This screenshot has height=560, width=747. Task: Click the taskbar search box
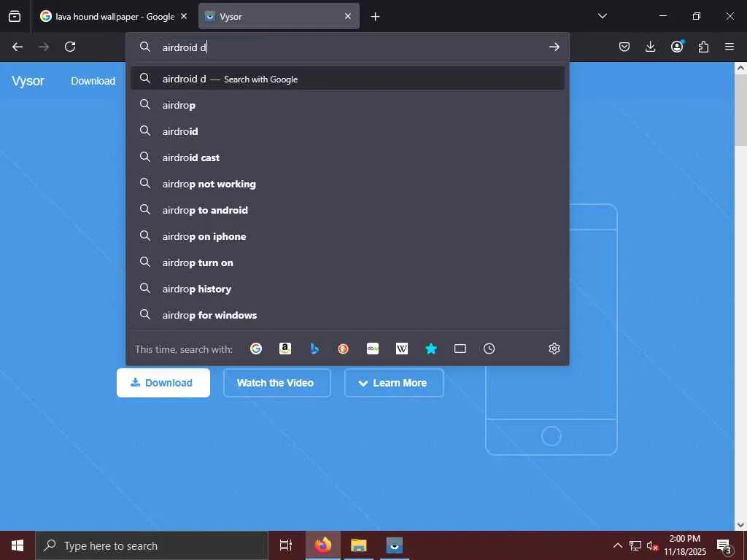[152, 545]
